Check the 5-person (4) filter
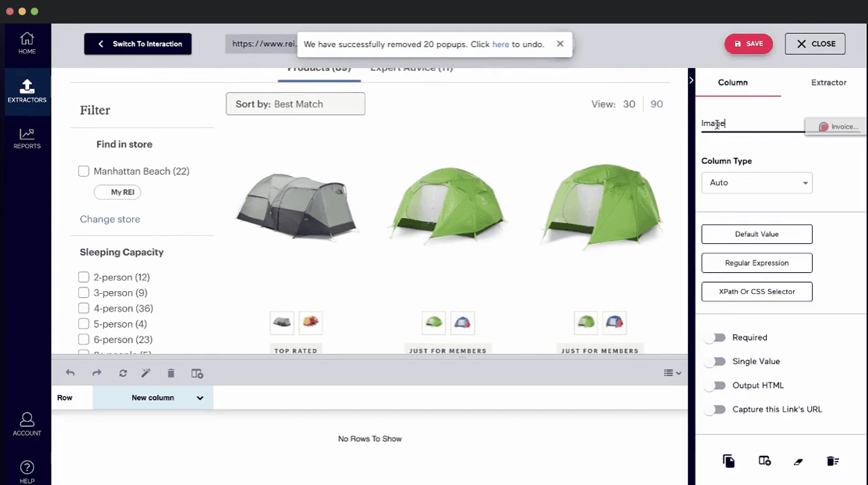 click(84, 324)
